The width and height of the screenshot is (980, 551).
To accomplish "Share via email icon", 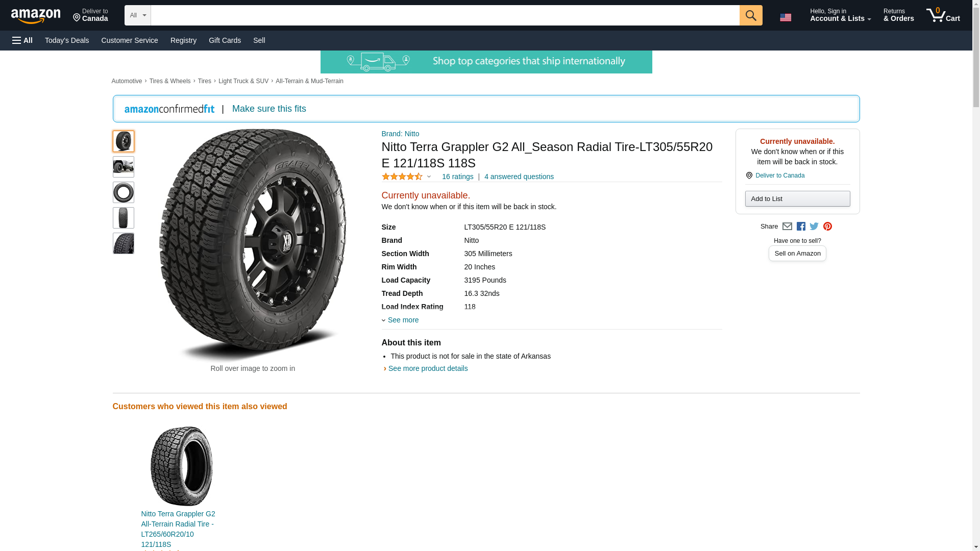I will (787, 227).
